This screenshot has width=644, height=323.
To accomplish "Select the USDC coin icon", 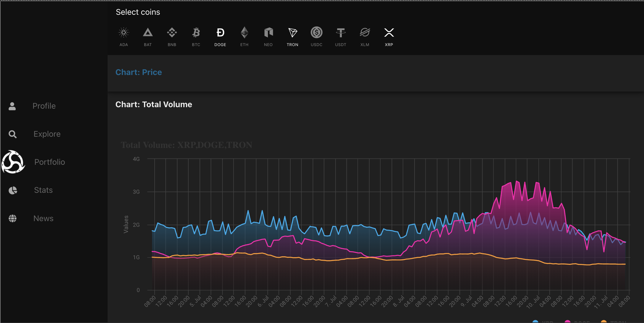I will point(316,32).
